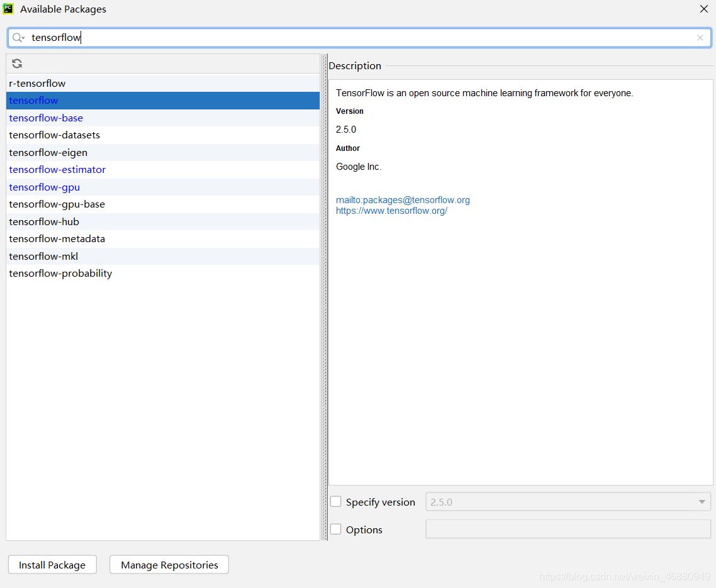Select the r-tensorflow package in list

(37, 83)
